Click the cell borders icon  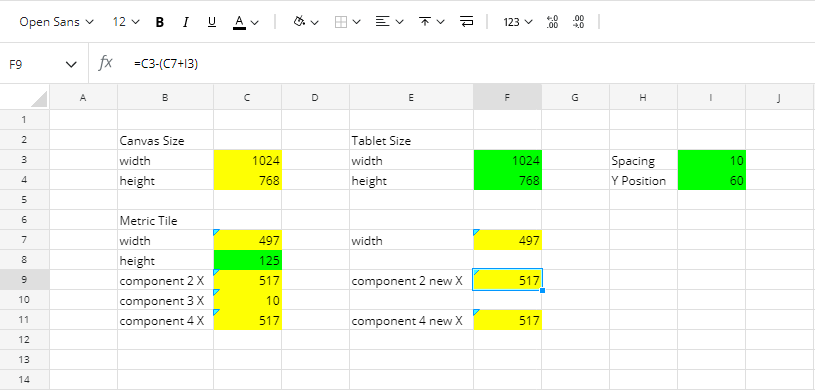point(341,22)
